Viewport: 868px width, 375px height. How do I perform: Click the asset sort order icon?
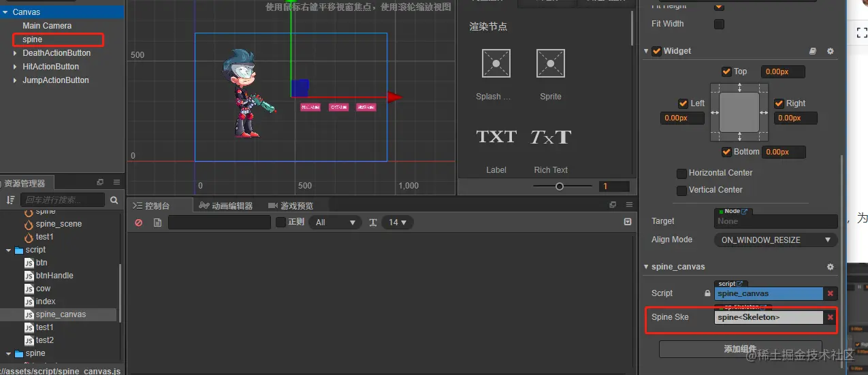click(10, 200)
